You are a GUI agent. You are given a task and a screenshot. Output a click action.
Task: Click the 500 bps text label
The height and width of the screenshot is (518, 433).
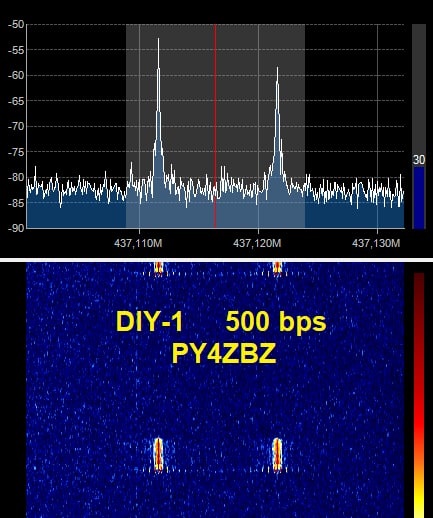click(276, 322)
